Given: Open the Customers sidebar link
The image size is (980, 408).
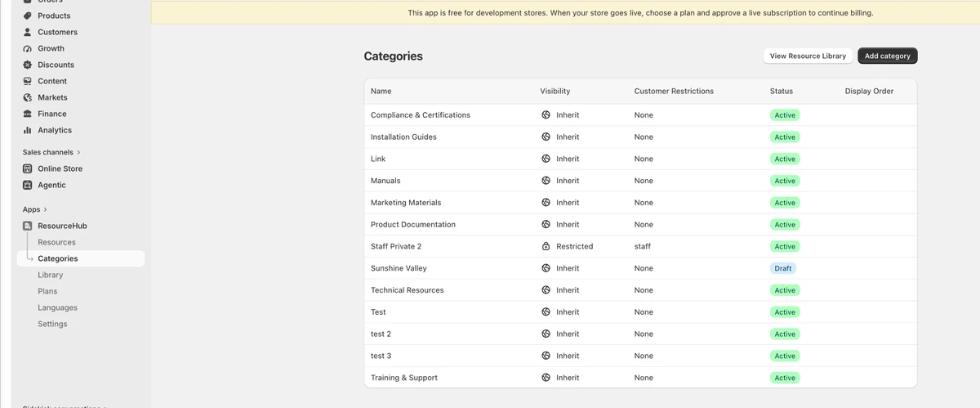Looking at the screenshot, I should pos(57,32).
